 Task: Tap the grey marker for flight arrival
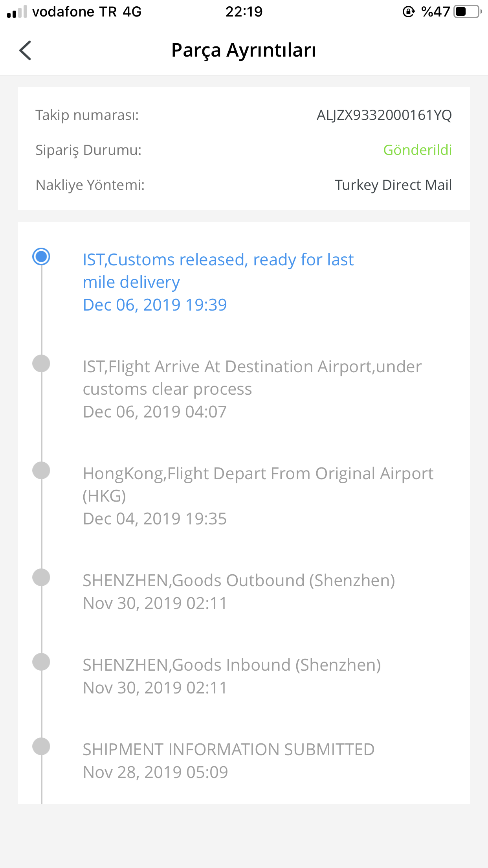click(41, 364)
